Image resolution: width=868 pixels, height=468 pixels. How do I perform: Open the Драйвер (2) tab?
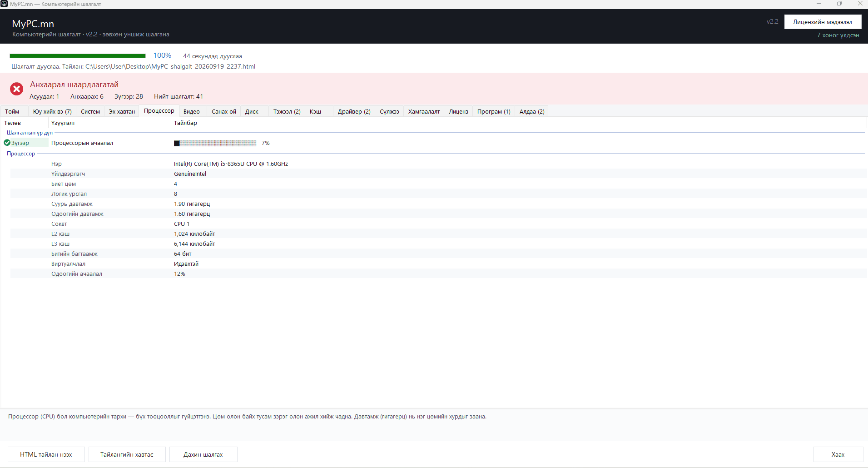(354, 111)
